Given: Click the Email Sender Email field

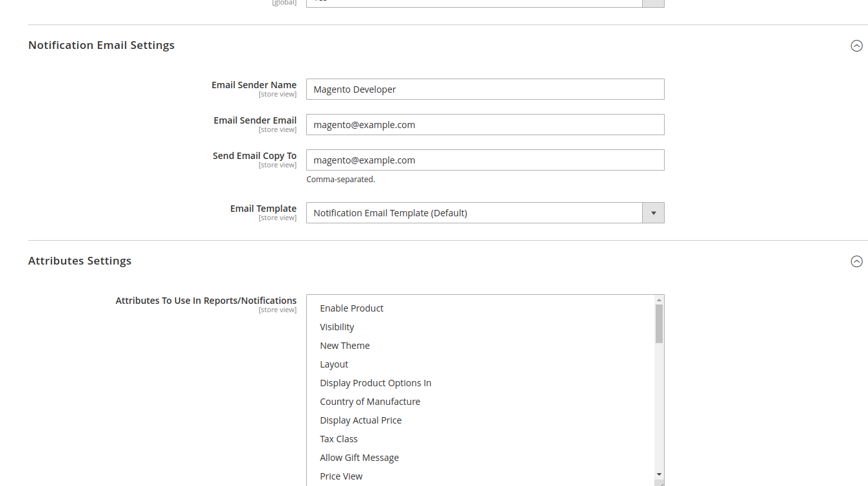Looking at the screenshot, I should point(485,125).
